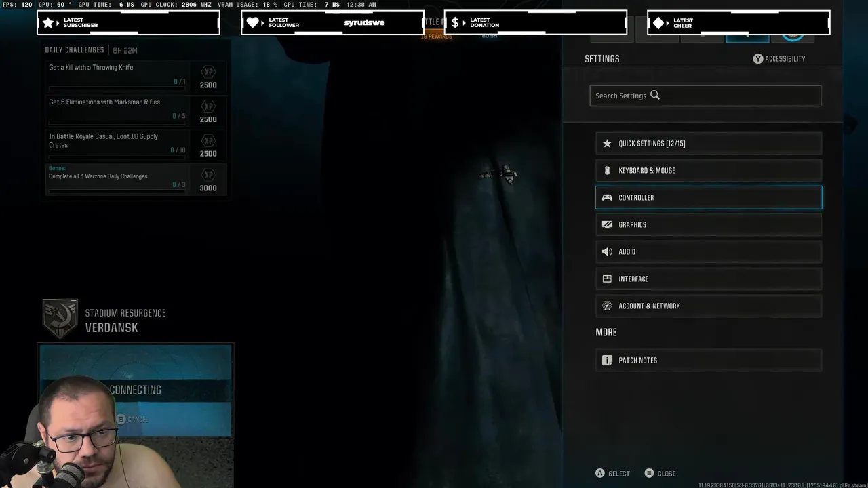The height and width of the screenshot is (488, 868).
Task: Select the Complete all 3 bonus challenge
Action: pyautogui.click(x=136, y=180)
